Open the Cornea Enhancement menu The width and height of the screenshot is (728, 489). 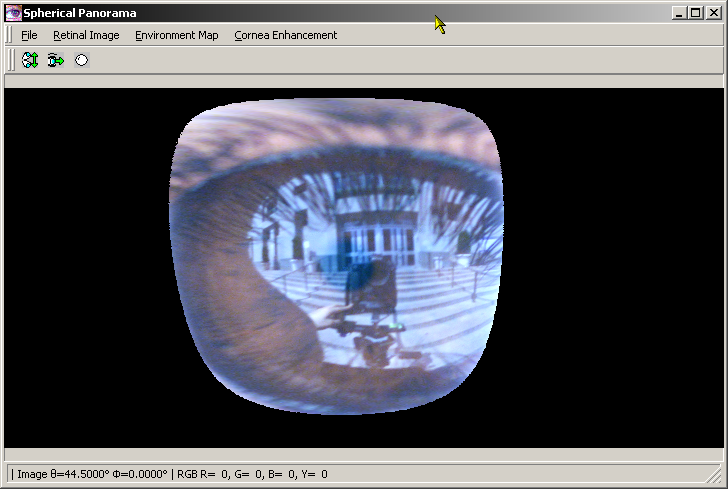tap(285, 35)
